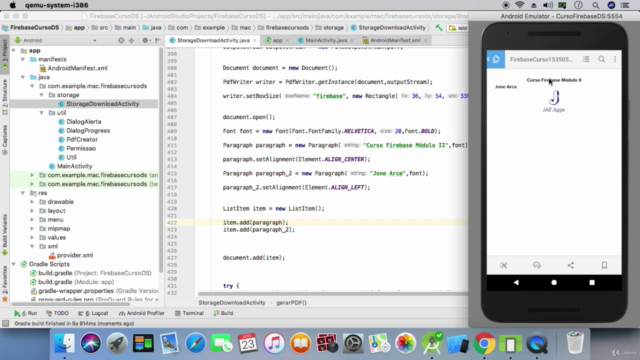Expand the layout folder
640x360 pixels.
[x=32, y=211]
